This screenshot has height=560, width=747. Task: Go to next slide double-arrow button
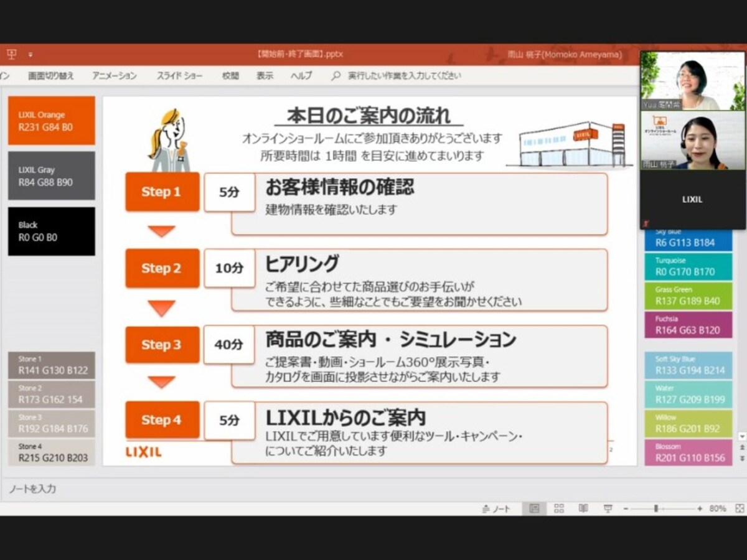742,458
